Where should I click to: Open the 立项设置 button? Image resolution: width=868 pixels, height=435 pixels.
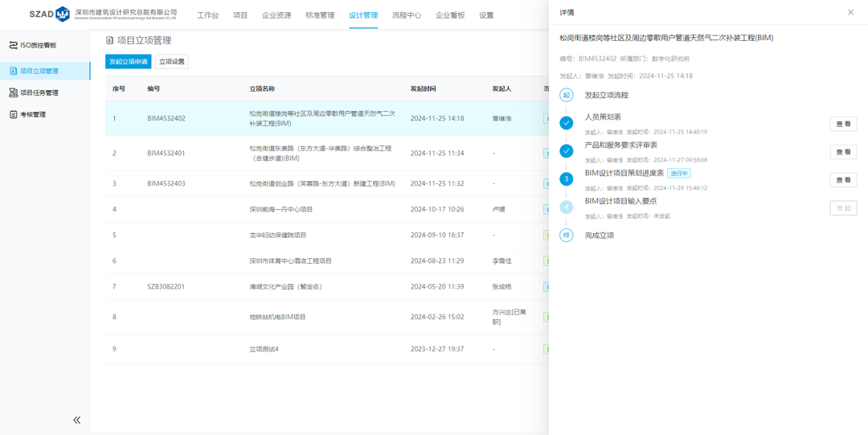point(171,62)
